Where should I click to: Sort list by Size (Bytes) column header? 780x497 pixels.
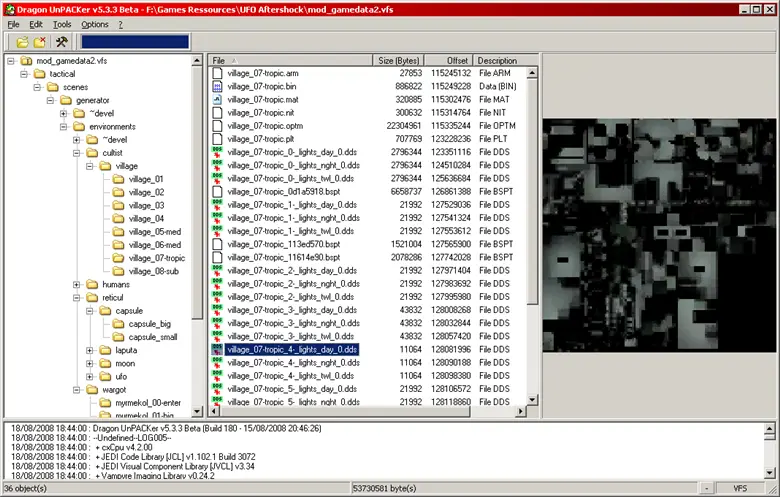click(x=399, y=61)
